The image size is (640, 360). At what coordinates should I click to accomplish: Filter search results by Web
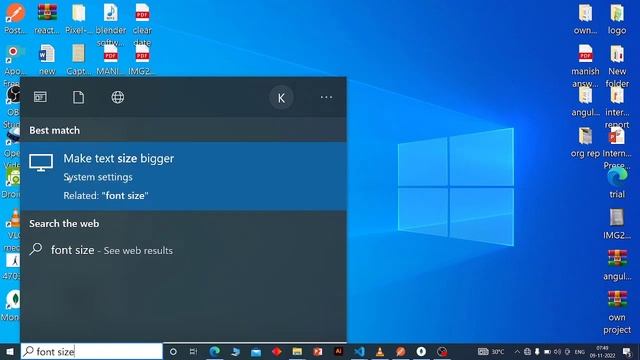[x=118, y=97]
